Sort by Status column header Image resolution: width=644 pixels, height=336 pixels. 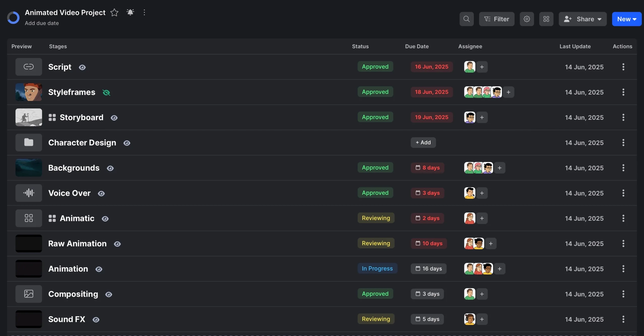tap(360, 46)
